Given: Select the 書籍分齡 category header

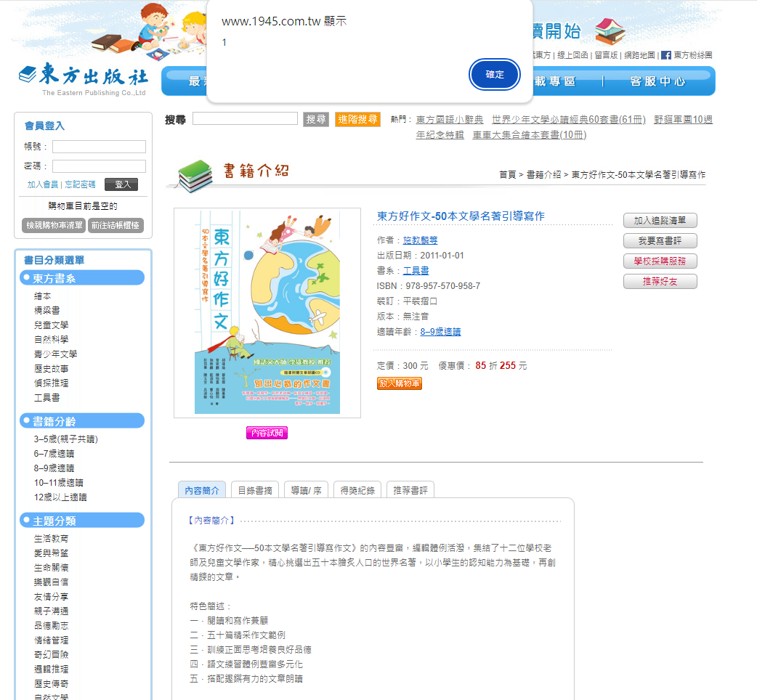Looking at the screenshot, I should click(82, 420).
